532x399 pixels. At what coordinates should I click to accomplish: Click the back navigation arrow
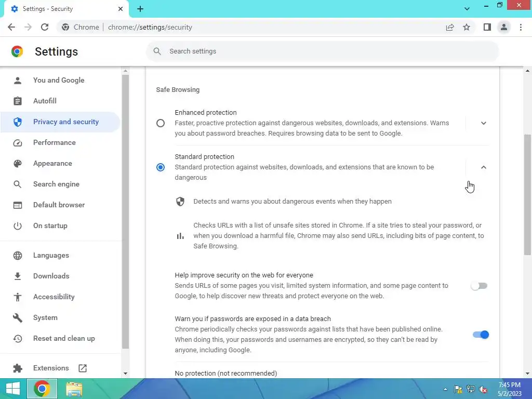(x=11, y=27)
